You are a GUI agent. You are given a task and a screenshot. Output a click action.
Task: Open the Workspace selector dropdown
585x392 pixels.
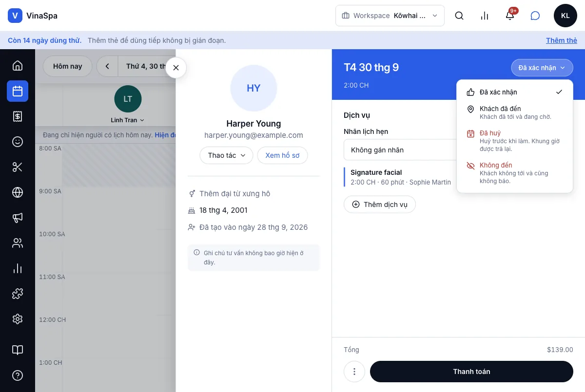390,16
